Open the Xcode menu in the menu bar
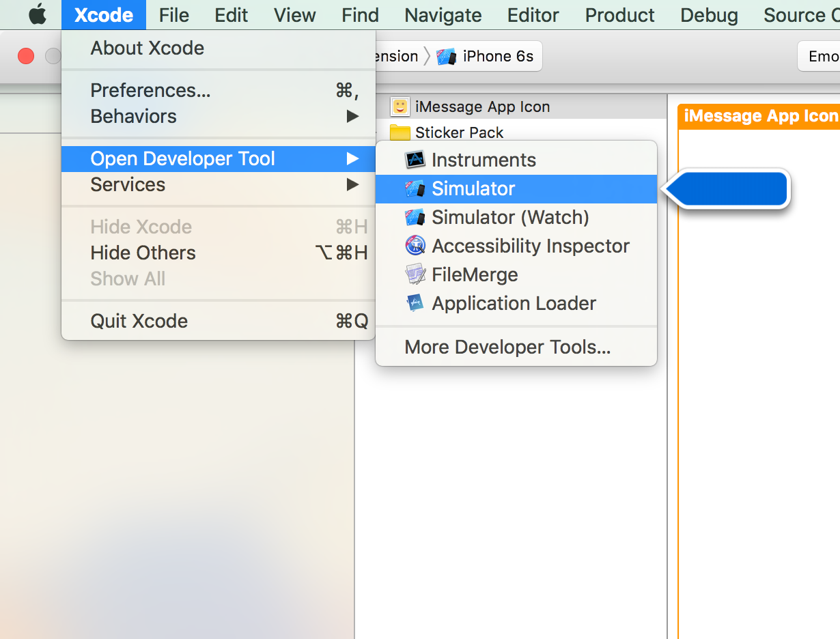Viewport: 840px width, 639px height. point(104,14)
